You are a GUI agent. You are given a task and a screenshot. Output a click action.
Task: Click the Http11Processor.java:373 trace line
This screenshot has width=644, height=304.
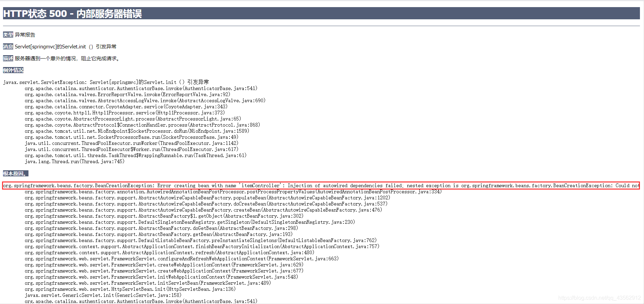tap(125, 113)
